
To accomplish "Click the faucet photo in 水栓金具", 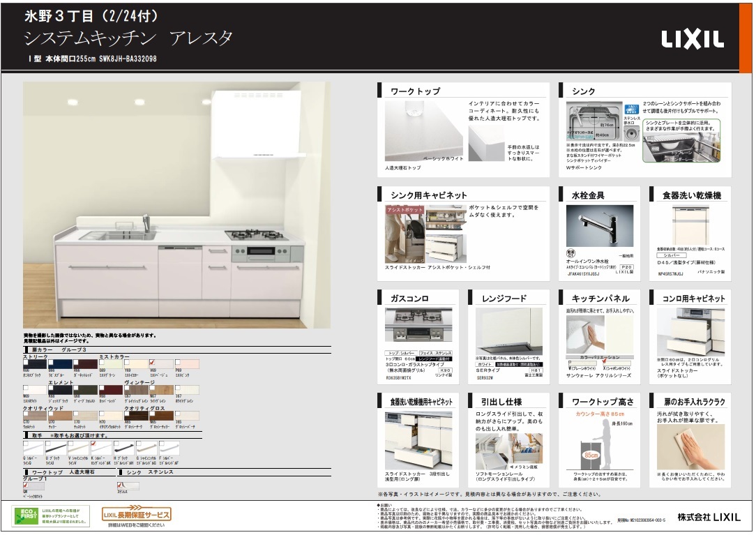I will tap(599, 226).
